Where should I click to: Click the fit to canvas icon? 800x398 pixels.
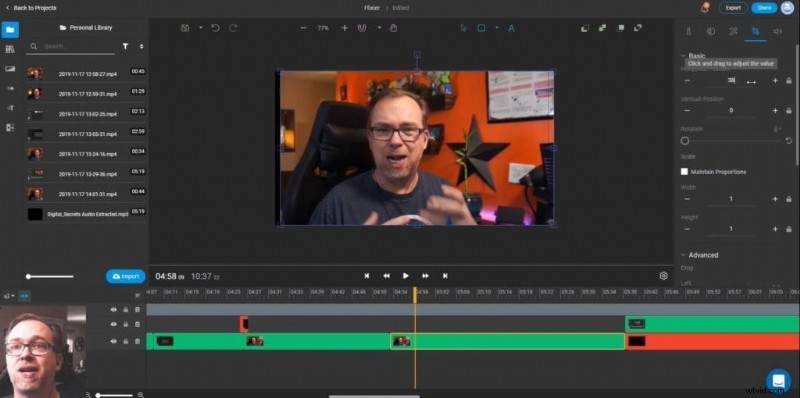(620, 28)
